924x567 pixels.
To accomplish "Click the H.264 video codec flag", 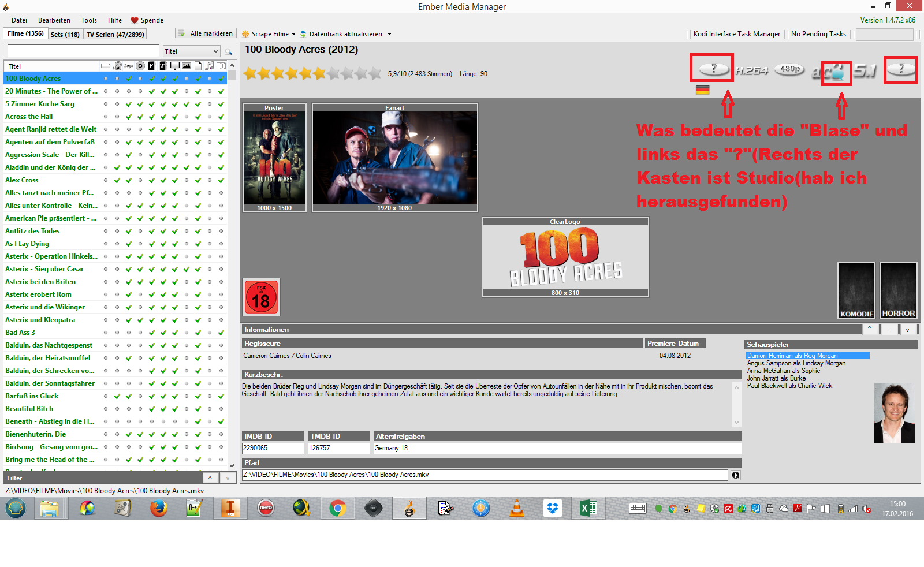I will [x=751, y=70].
